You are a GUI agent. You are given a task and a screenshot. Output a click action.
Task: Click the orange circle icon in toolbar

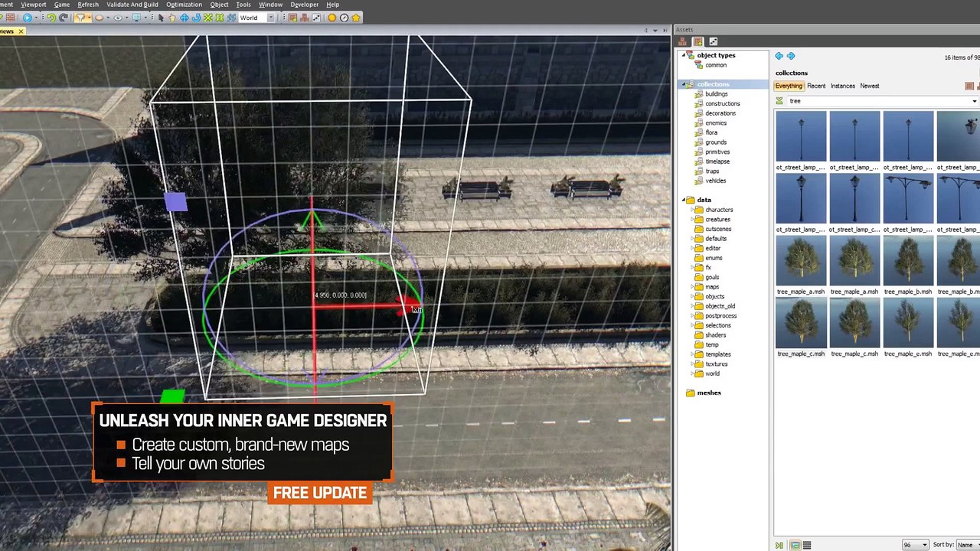pos(332,18)
